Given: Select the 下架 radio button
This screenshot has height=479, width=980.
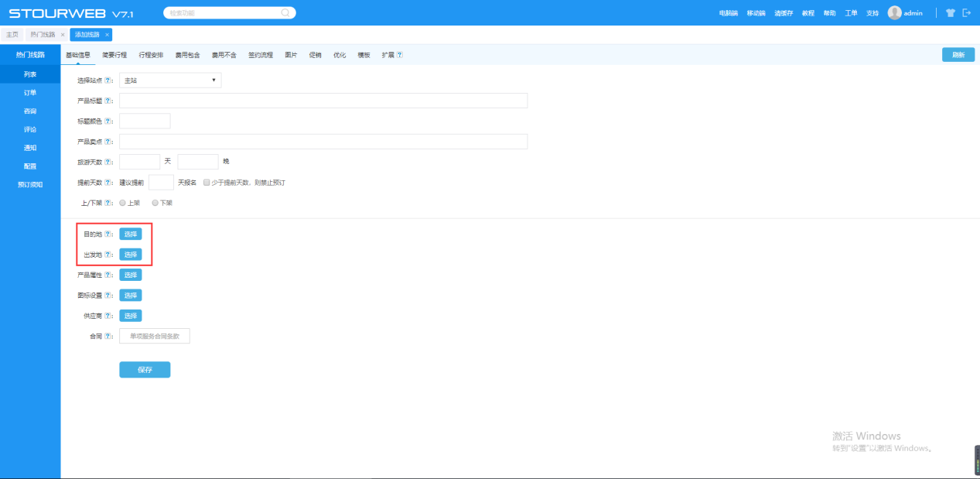Looking at the screenshot, I should [155, 203].
